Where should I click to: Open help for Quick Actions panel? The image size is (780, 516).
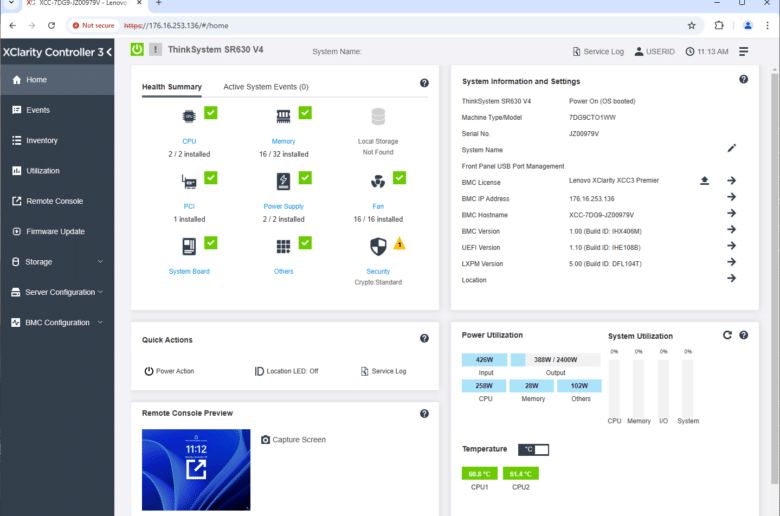[424, 338]
